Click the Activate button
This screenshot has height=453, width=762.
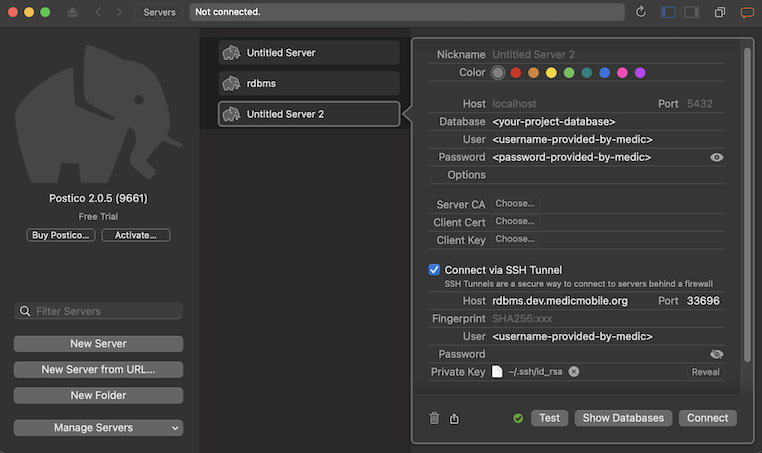[136, 235]
